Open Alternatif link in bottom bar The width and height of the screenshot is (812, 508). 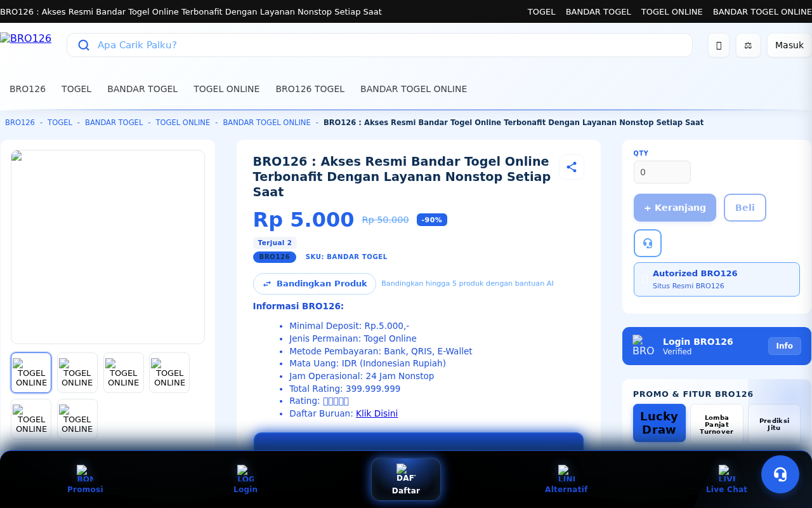(x=566, y=479)
